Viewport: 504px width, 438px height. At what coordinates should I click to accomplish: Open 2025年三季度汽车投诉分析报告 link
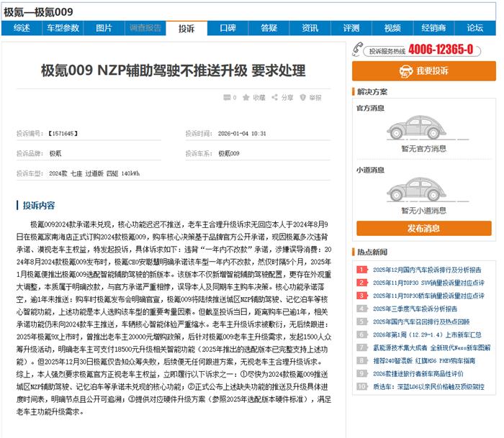tap(421, 309)
